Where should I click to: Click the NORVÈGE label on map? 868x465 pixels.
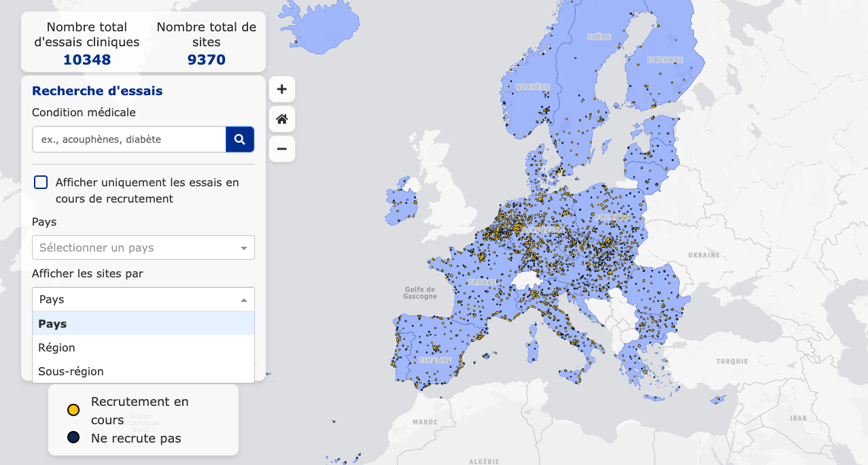(532, 87)
